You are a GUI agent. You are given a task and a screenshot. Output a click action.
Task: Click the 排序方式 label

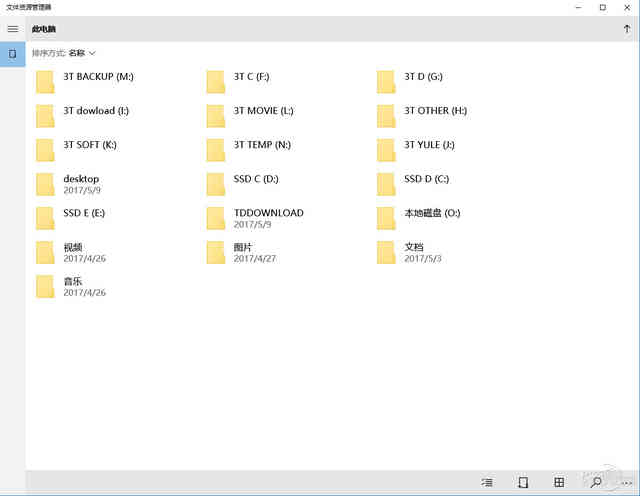49,53
